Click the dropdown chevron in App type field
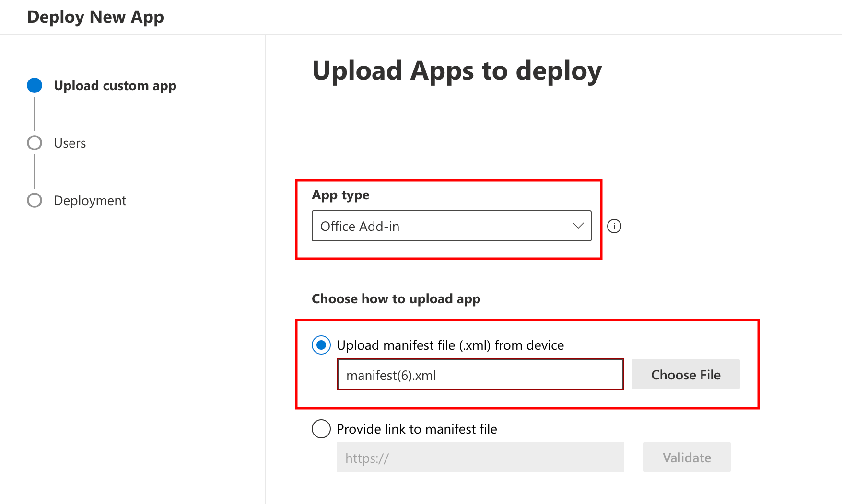 578,226
